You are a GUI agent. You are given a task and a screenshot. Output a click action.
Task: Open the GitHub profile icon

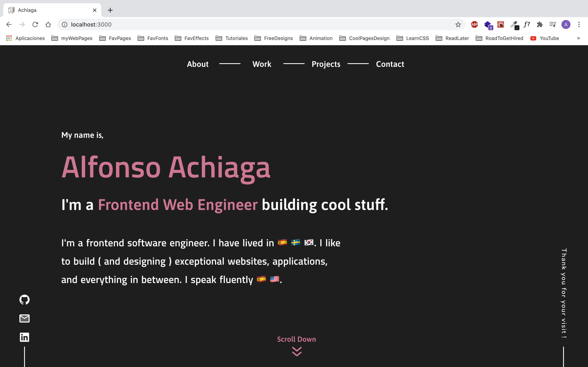point(24,299)
